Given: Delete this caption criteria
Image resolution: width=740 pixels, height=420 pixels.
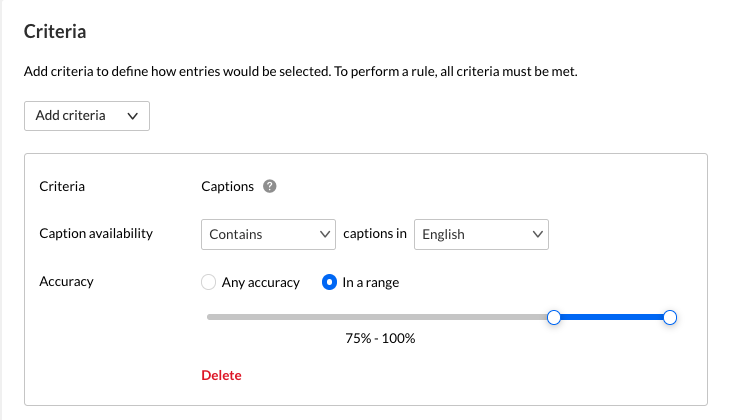Looking at the screenshot, I should pyautogui.click(x=221, y=375).
